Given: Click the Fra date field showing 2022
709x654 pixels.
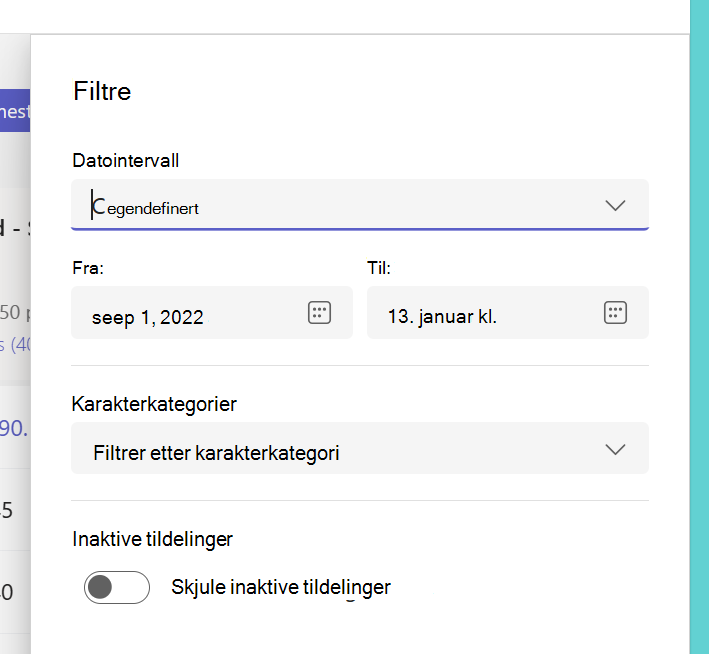Looking at the screenshot, I should click(x=212, y=313).
